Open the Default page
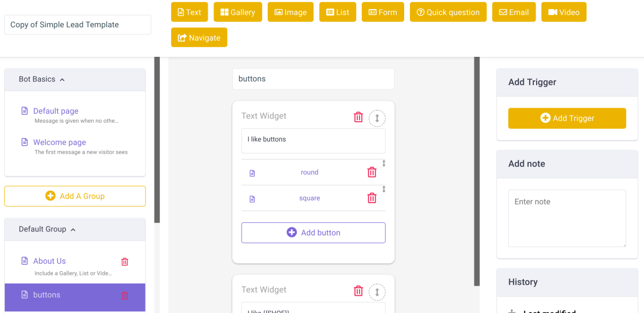Viewport: 644px width, 313px height. click(x=56, y=111)
